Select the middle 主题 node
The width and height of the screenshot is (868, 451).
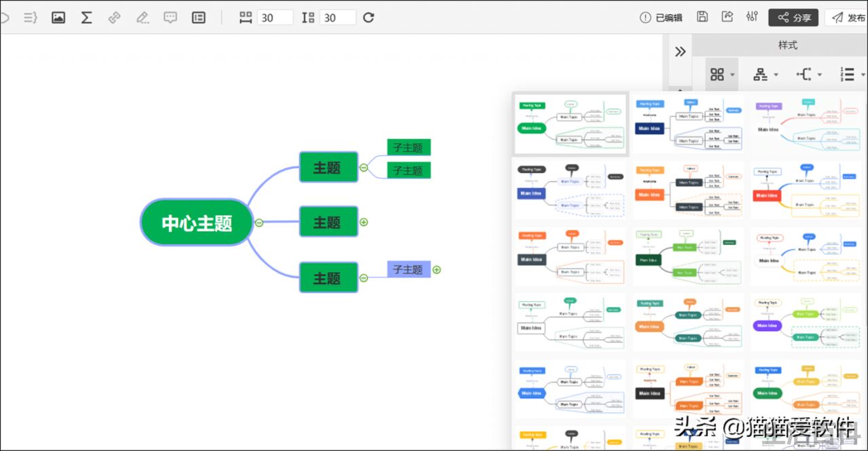pos(328,222)
